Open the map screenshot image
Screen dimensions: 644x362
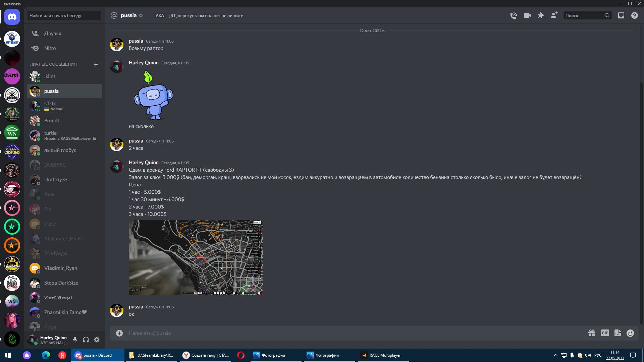click(196, 257)
